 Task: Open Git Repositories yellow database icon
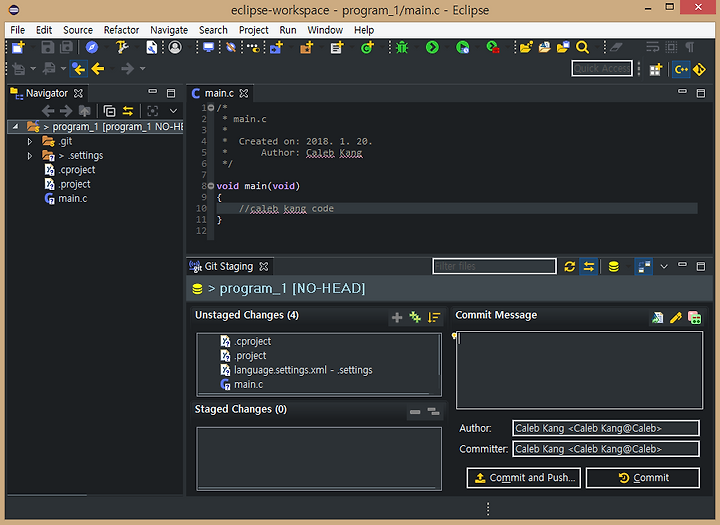point(613,266)
